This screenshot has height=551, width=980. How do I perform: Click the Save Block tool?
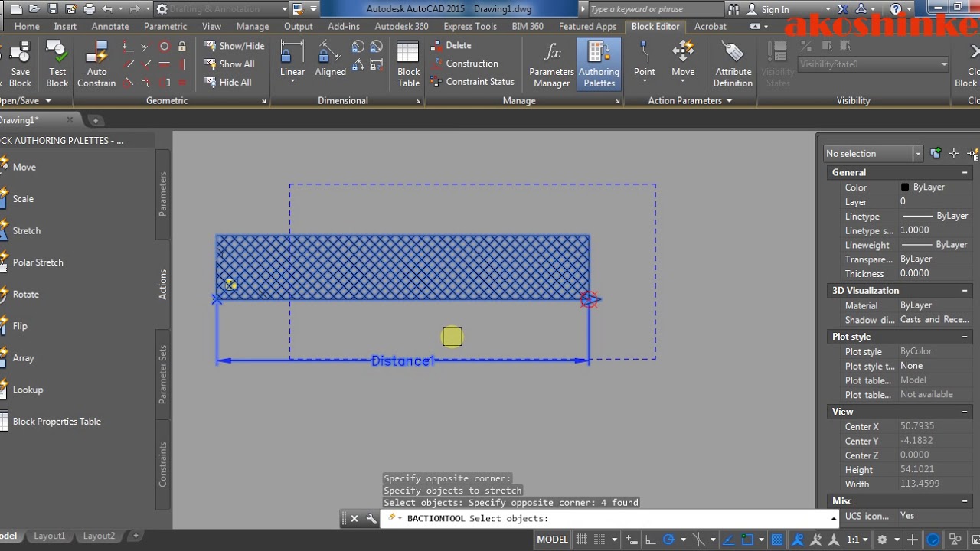tap(20, 64)
